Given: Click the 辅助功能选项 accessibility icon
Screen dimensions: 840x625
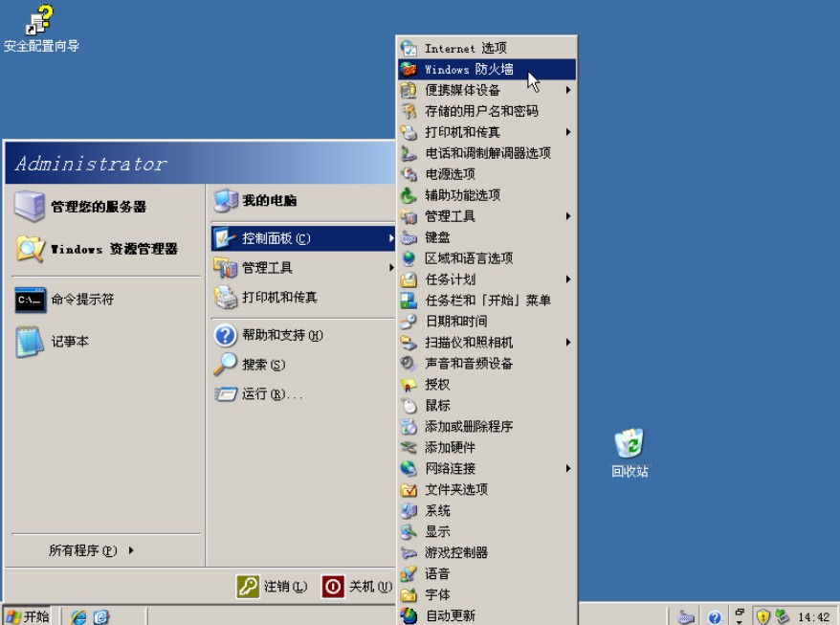Looking at the screenshot, I should point(409,195).
